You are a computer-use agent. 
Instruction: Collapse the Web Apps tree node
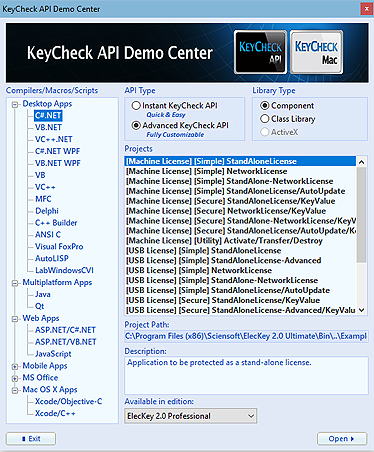(x=15, y=319)
